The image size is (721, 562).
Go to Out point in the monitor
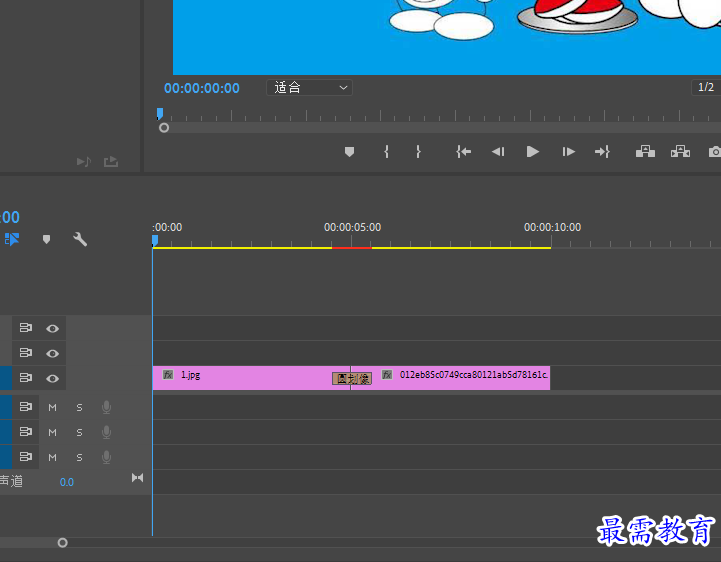[x=602, y=152]
